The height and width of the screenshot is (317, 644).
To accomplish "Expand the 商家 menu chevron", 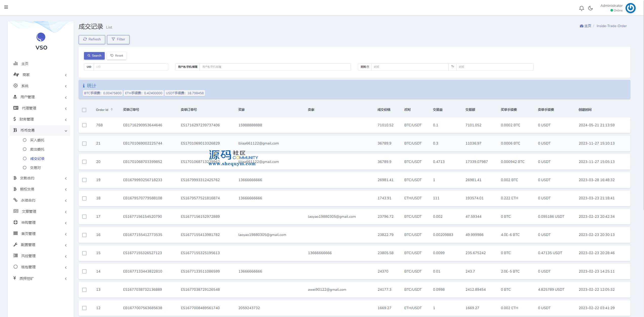I will click(x=66, y=75).
